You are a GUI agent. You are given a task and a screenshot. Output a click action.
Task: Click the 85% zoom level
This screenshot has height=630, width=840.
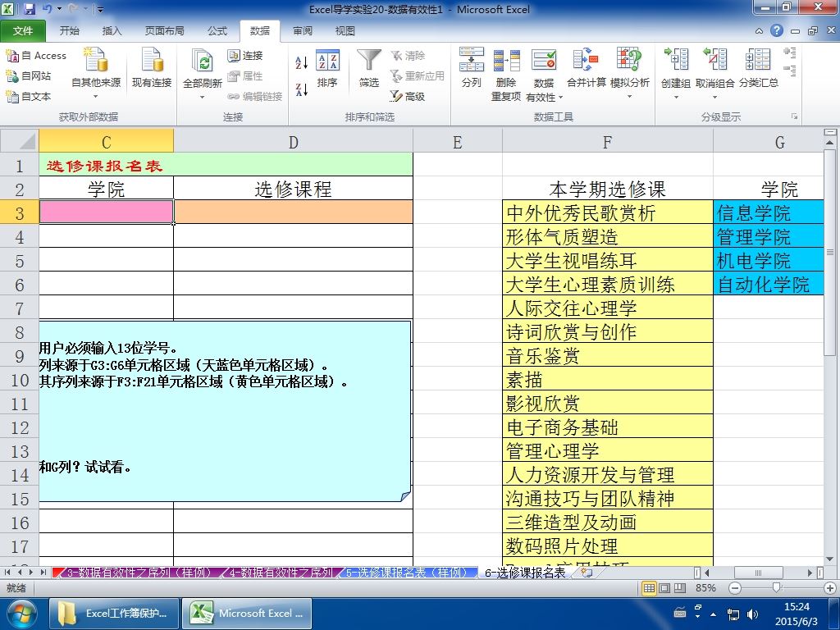click(705, 588)
